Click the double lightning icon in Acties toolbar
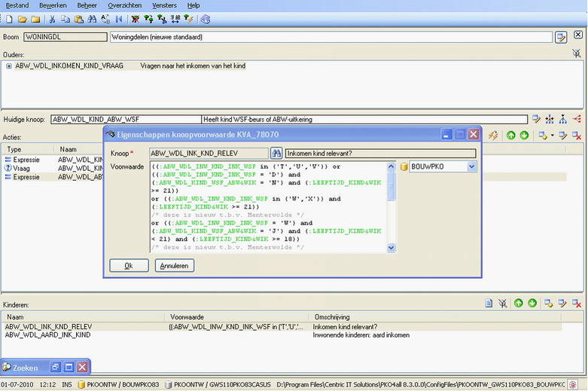The width and height of the screenshot is (588, 391). [493, 136]
